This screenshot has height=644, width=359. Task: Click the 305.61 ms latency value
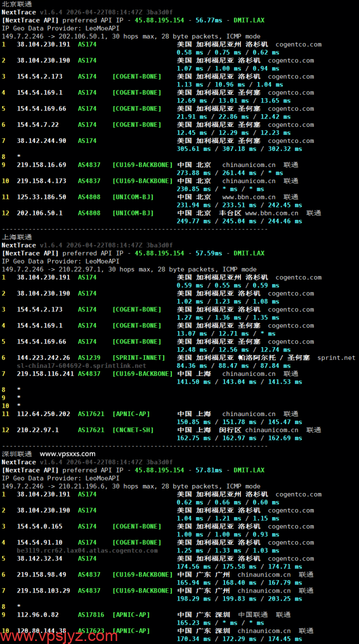[x=194, y=149]
